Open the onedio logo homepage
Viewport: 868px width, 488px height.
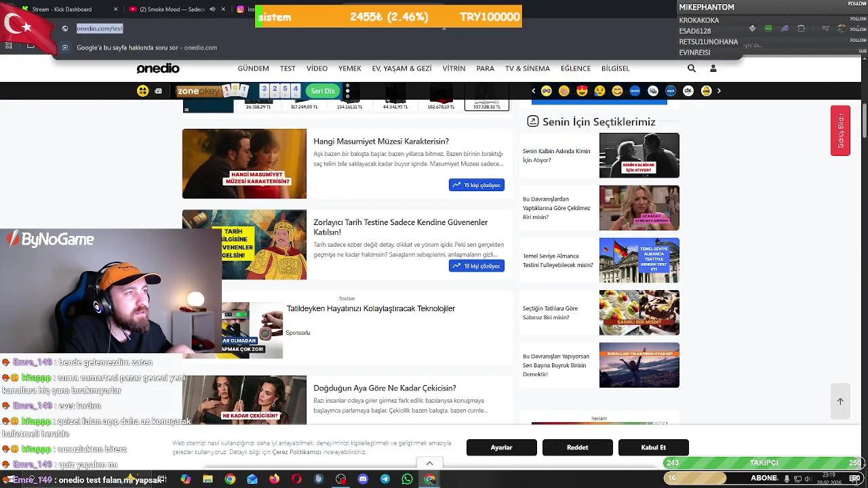(158, 68)
